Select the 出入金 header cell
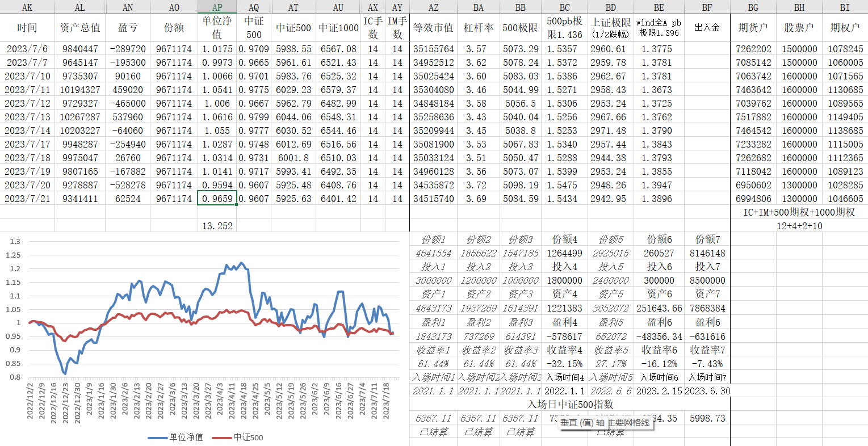The width and height of the screenshot is (868, 446). tap(707, 27)
